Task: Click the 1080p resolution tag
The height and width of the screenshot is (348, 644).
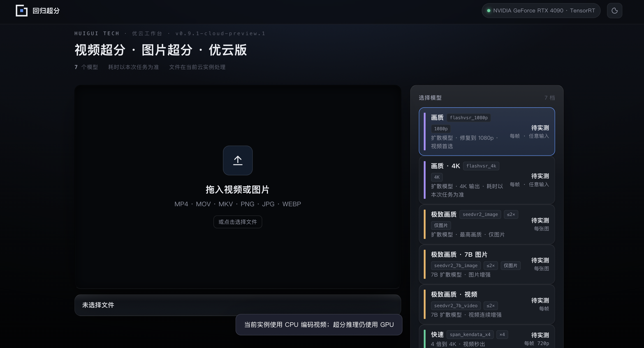Action: coord(440,129)
